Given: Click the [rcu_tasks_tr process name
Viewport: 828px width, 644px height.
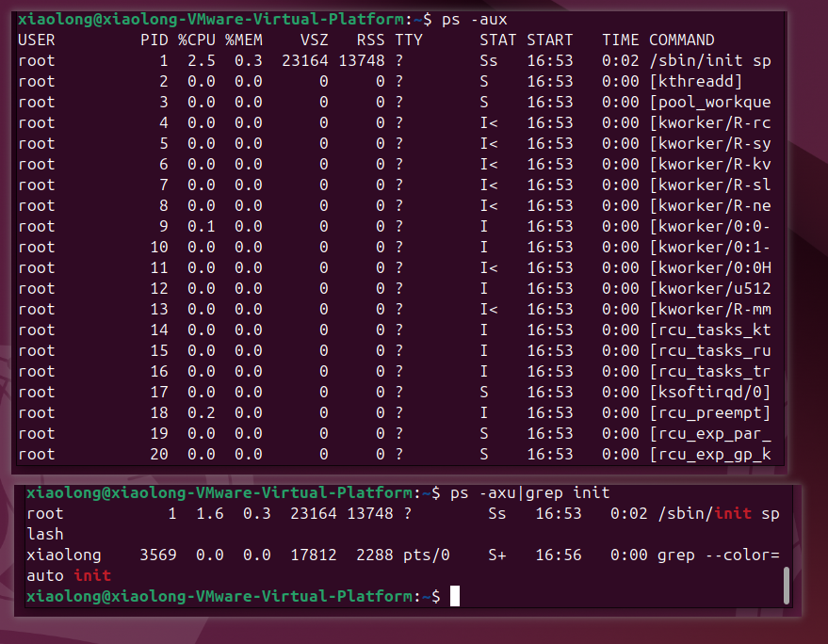Looking at the screenshot, I should (x=710, y=371).
